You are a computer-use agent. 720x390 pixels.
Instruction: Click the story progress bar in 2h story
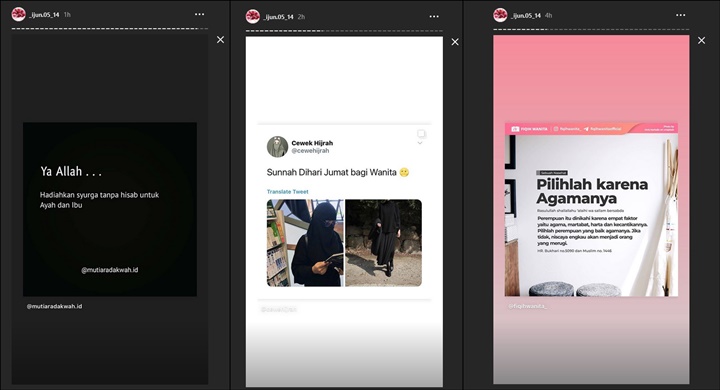(x=344, y=31)
